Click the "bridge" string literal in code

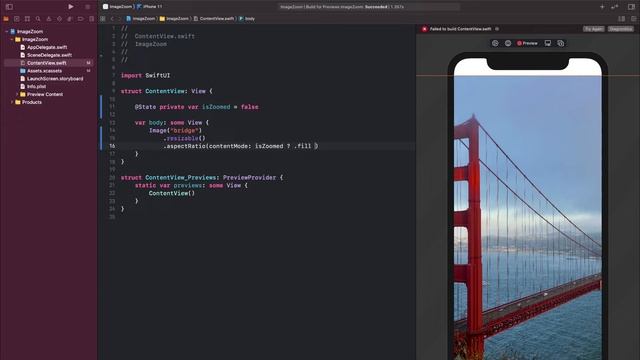[184, 131]
